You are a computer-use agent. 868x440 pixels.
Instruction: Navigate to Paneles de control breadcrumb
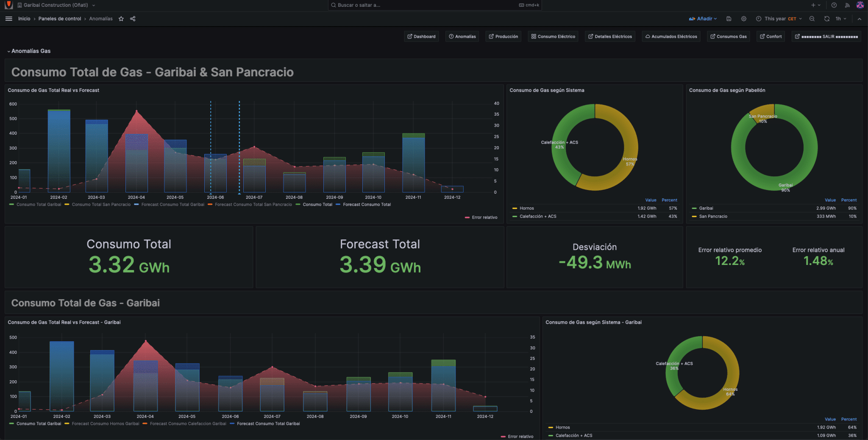click(60, 19)
